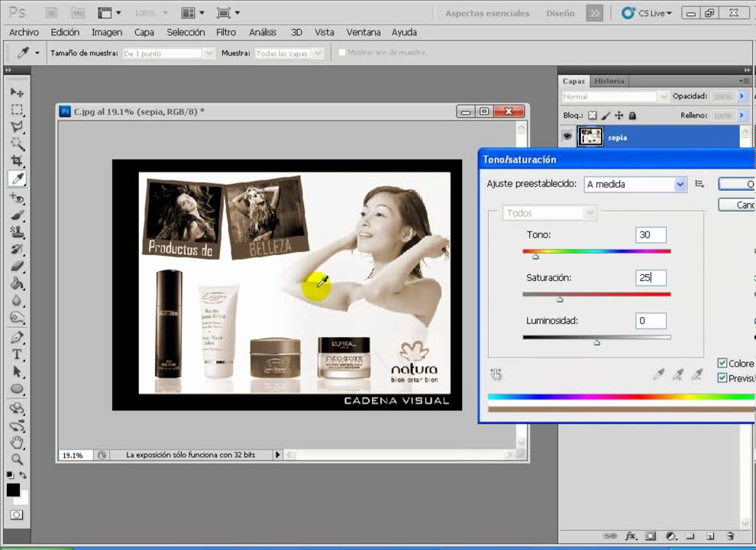Click the Luminosidad slider track
This screenshot has height=550, width=756.
click(596, 337)
